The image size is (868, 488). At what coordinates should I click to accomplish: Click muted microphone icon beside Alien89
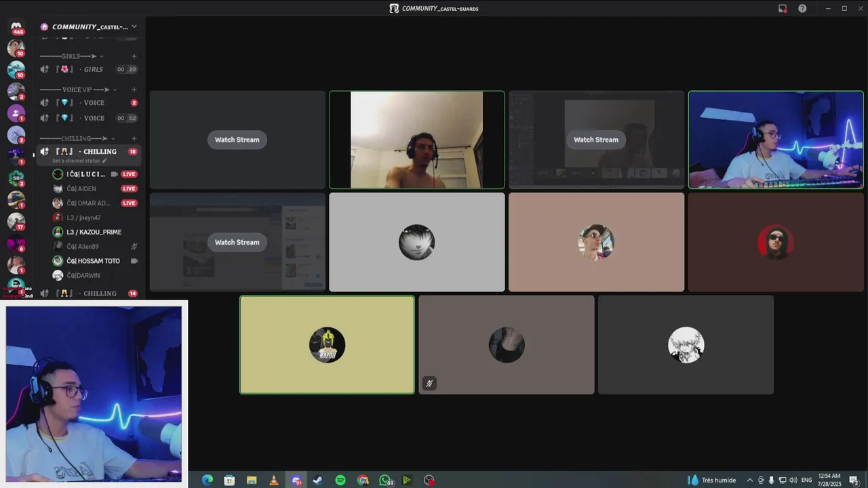[134, 247]
